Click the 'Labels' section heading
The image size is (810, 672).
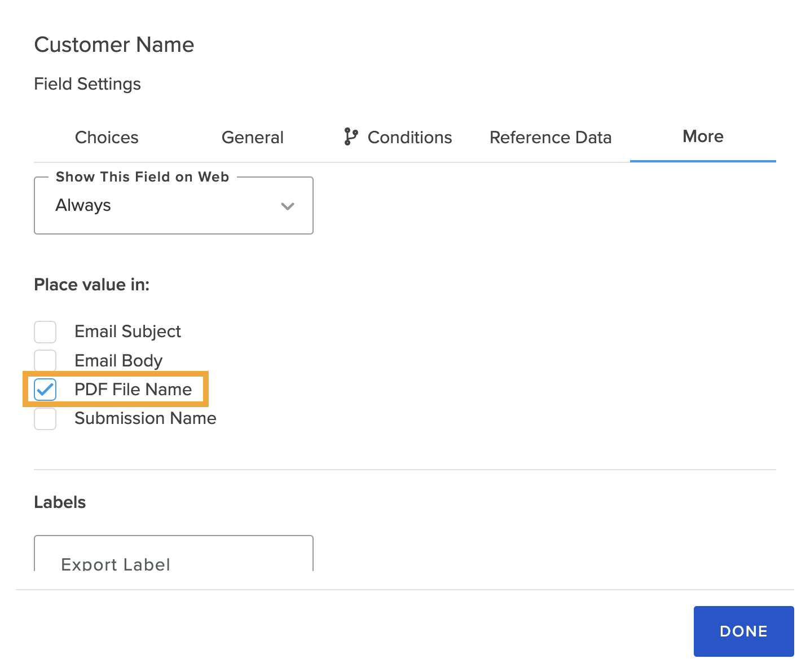click(60, 502)
